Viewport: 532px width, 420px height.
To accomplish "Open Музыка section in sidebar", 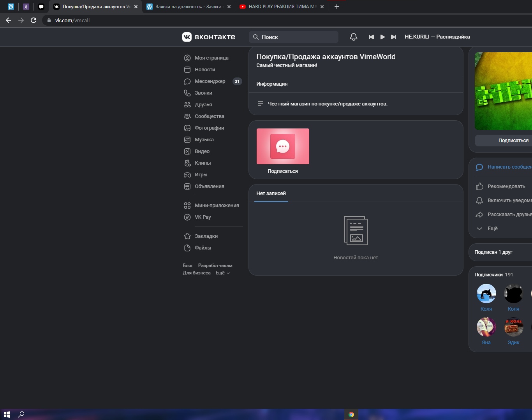I will point(204,140).
